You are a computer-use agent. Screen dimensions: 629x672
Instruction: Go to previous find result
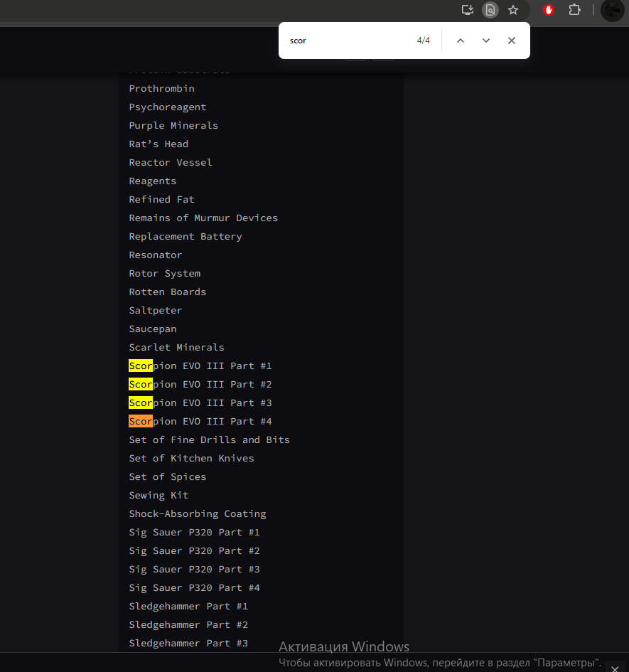461,41
